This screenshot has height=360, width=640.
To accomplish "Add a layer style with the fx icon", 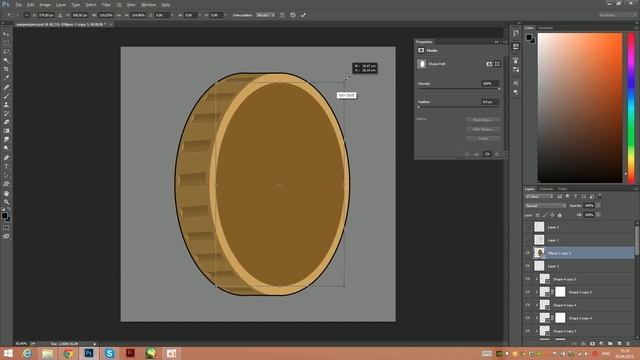I will [583, 344].
